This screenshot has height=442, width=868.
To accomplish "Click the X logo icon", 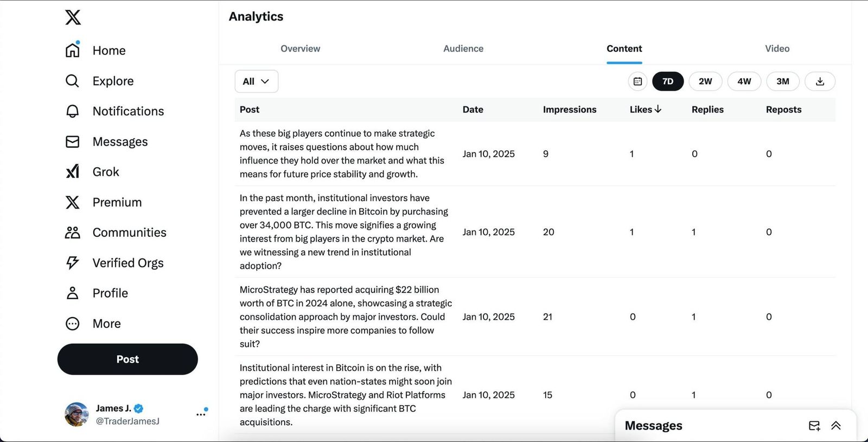I will [x=73, y=17].
